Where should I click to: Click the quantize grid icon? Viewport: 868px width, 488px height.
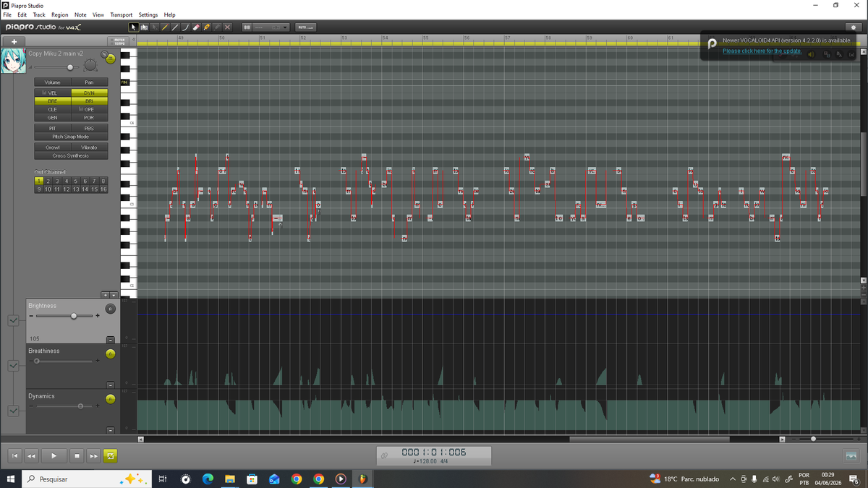[x=247, y=27]
